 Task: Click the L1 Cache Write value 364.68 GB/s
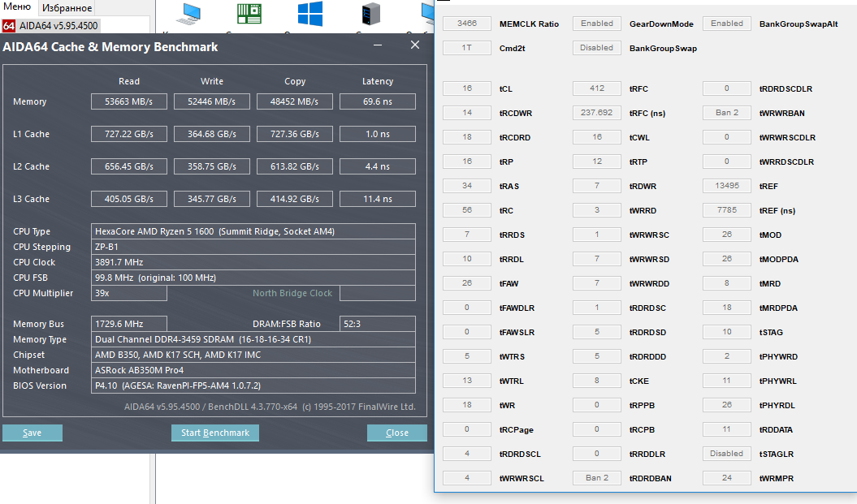coord(212,134)
